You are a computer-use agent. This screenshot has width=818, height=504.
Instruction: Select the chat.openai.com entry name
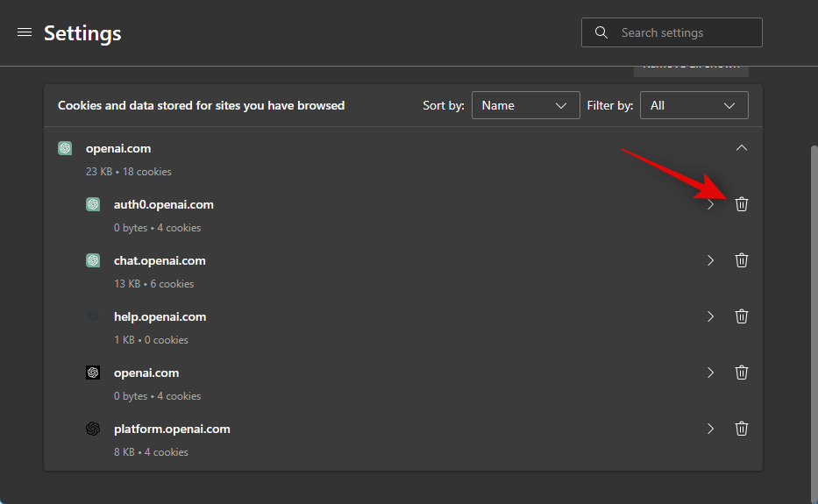[160, 260]
